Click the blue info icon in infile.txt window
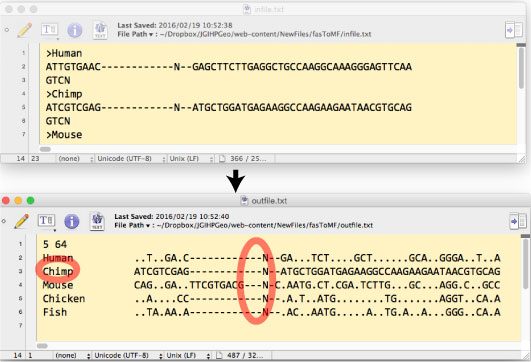This screenshot has height=362, width=531. [x=75, y=30]
